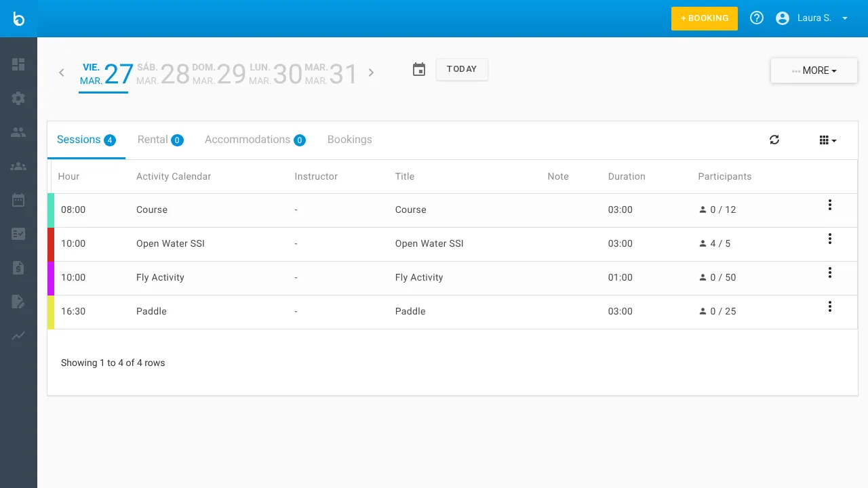Open Settings from the sidebar gear icon
This screenshot has height=488, width=868.
coord(18,98)
